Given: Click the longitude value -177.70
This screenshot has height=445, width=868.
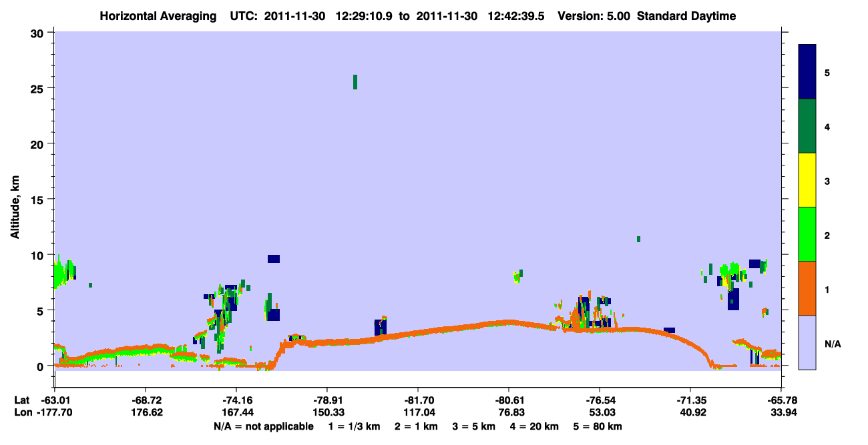Looking at the screenshot, I should tap(54, 412).
